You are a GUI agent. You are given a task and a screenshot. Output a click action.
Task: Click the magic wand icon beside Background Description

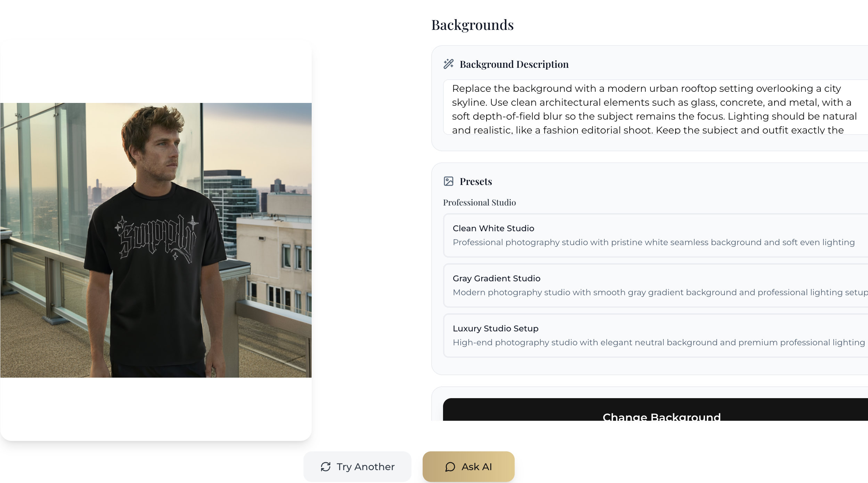click(448, 64)
